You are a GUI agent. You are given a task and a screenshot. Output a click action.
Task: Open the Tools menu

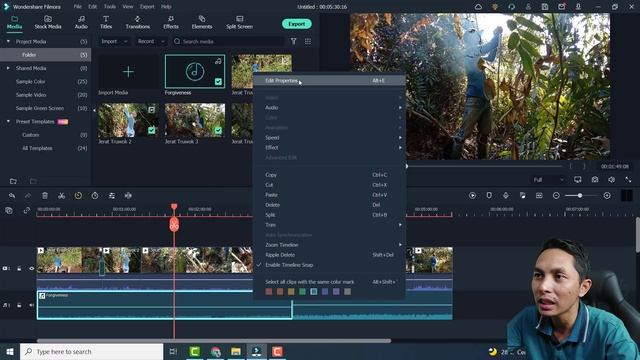coord(110,7)
